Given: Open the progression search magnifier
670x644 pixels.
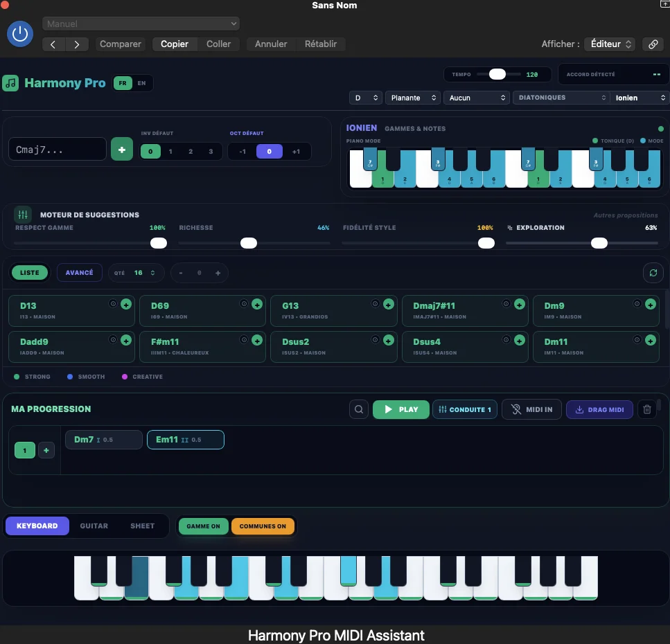Looking at the screenshot, I should [x=359, y=409].
